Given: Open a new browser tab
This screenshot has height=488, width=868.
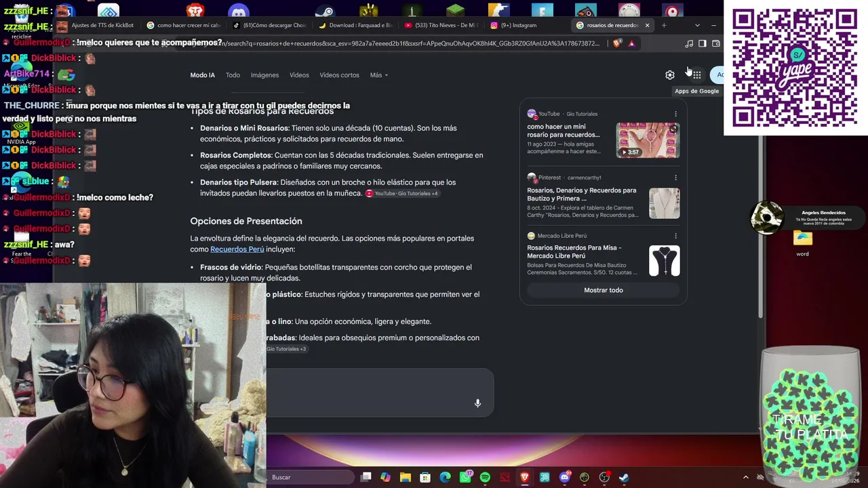Looking at the screenshot, I should (664, 25).
